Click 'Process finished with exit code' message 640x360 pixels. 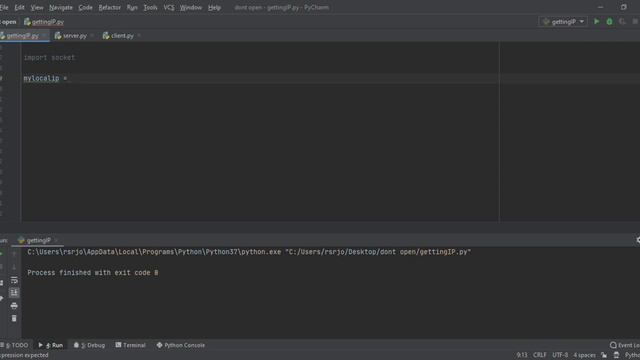93,273
